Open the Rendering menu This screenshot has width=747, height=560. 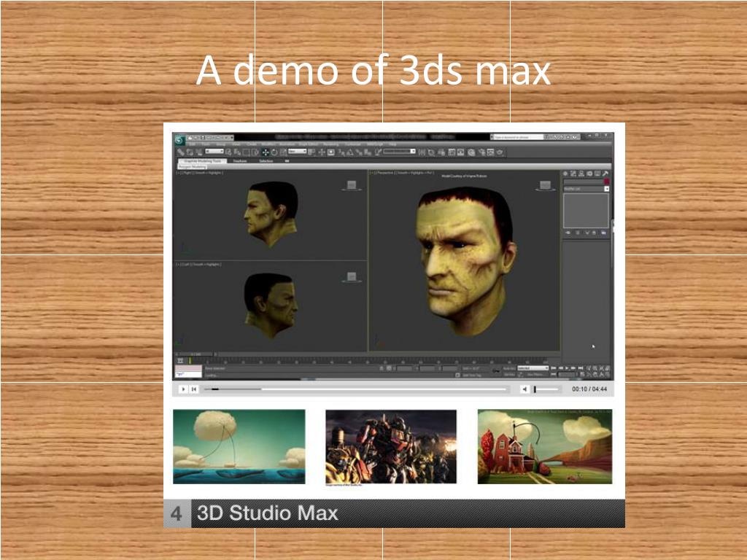click(330, 144)
